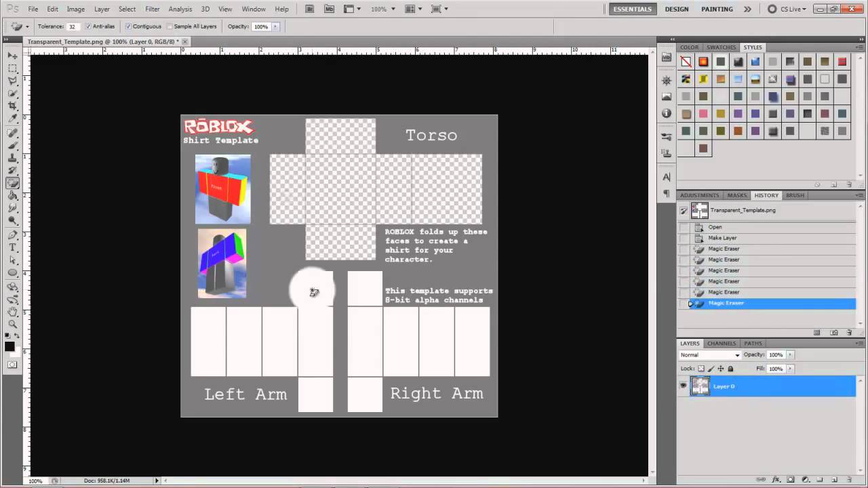Open CS Live menu

point(789,9)
